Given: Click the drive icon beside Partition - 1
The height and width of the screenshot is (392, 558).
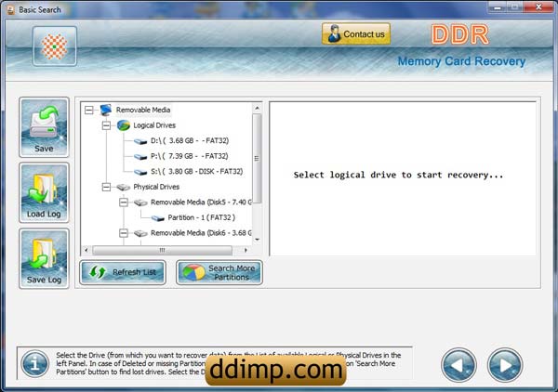Looking at the screenshot, I should pyautogui.click(x=158, y=218).
